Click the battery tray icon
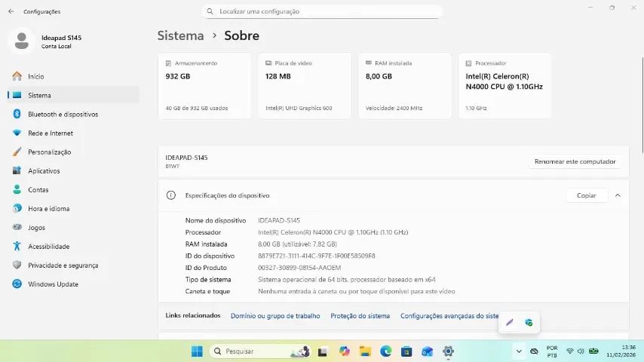644x362 pixels. 593,351
